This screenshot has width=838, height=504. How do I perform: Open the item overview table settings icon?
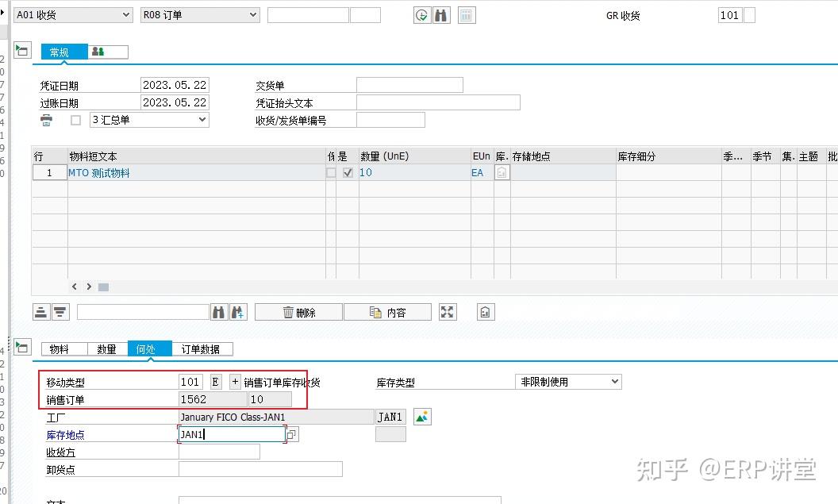[466, 14]
